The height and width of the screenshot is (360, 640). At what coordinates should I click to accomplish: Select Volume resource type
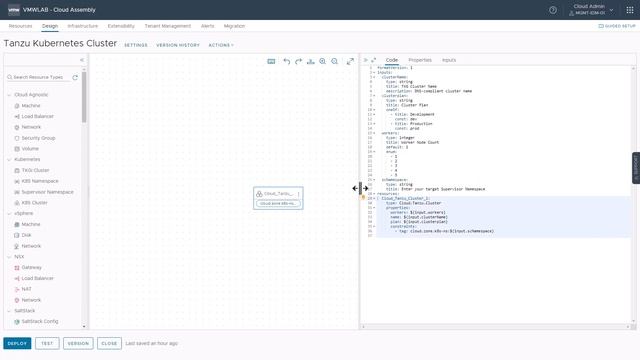(27, 149)
